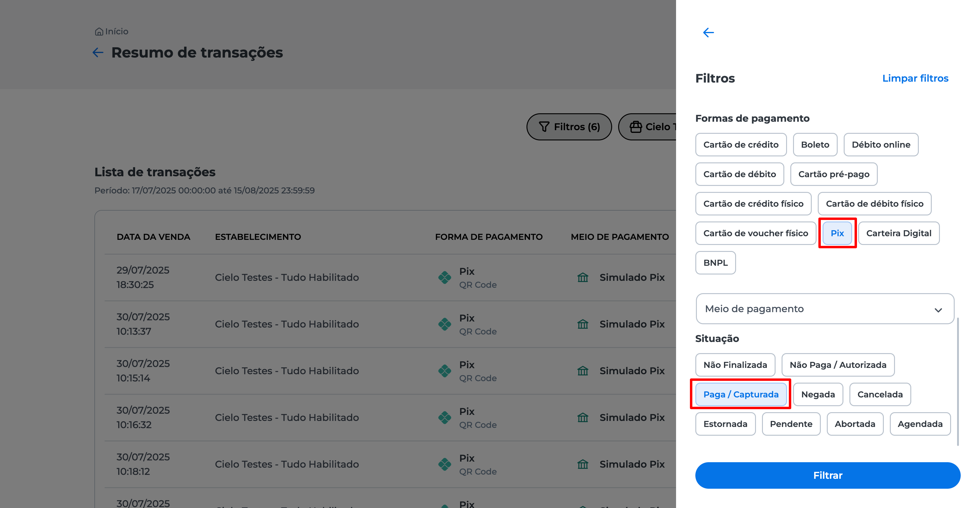
Task: Open the Meio de pagamento dropdown
Action: [x=825, y=309]
